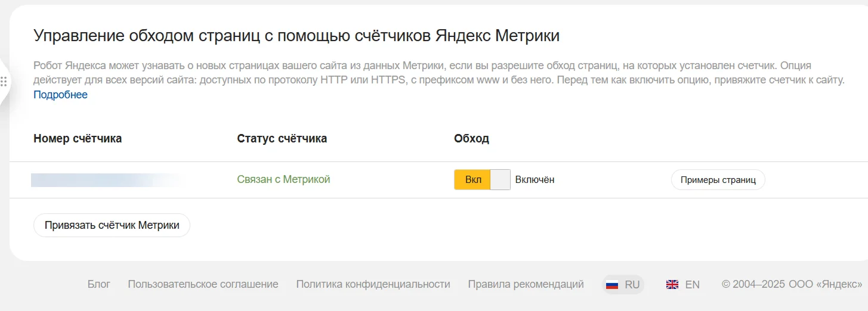Open the Блог footer link

[98, 284]
